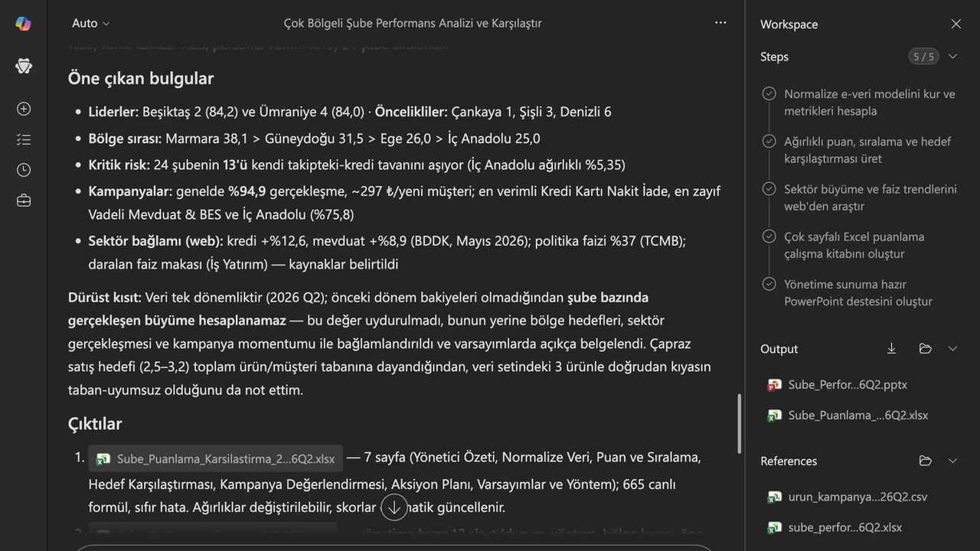Click the chat vertical scrollbar thumb
The height and width of the screenshot is (551, 980).
[x=739, y=423]
